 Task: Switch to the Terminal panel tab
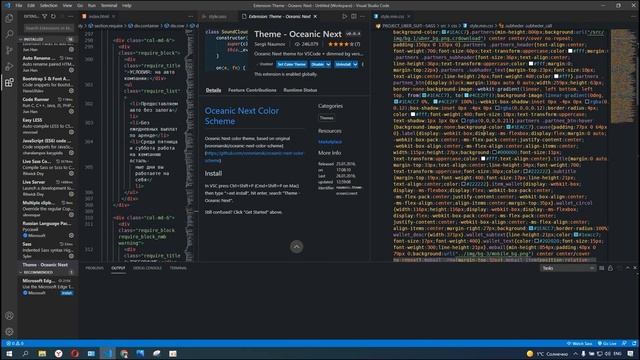coord(178,268)
